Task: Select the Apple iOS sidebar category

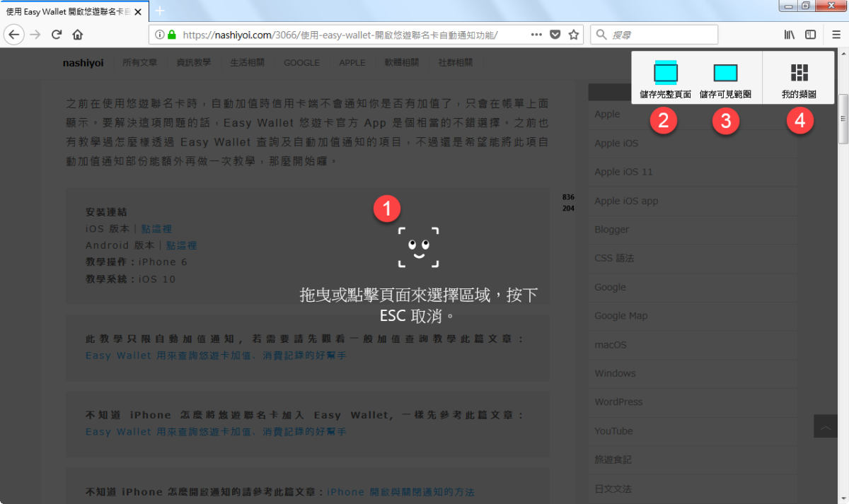Action: [x=616, y=143]
